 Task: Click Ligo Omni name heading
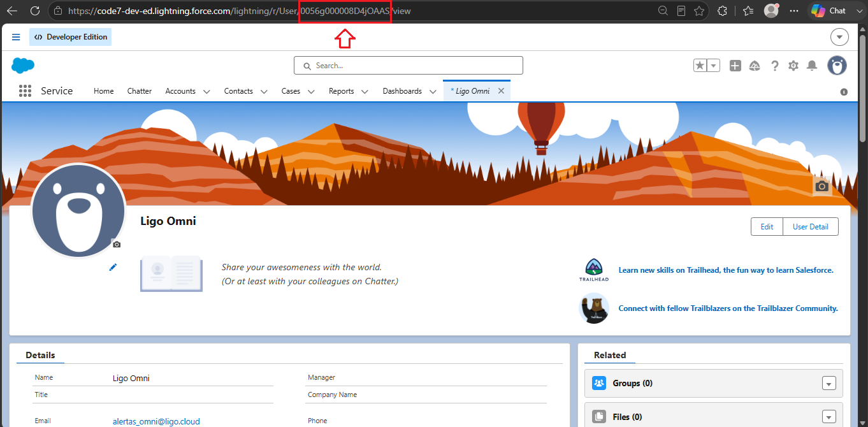168,221
